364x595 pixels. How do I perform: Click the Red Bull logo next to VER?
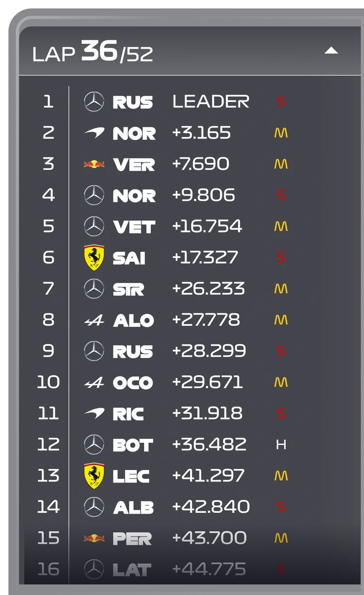[x=94, y=164]
